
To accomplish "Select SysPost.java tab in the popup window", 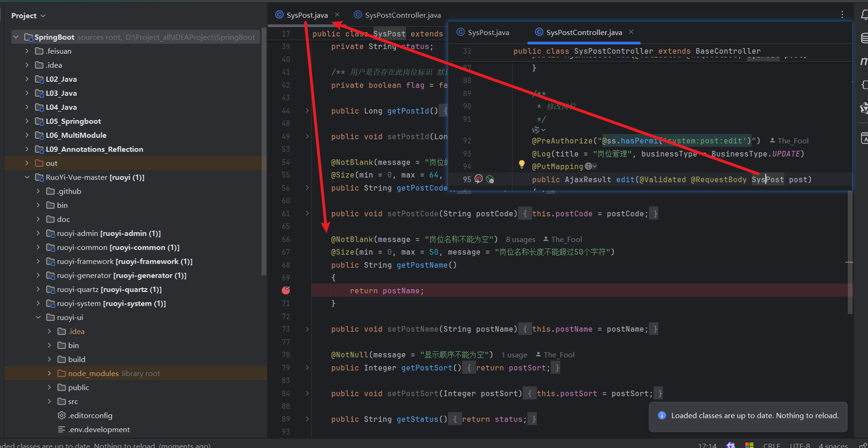I will coord(488,32).
